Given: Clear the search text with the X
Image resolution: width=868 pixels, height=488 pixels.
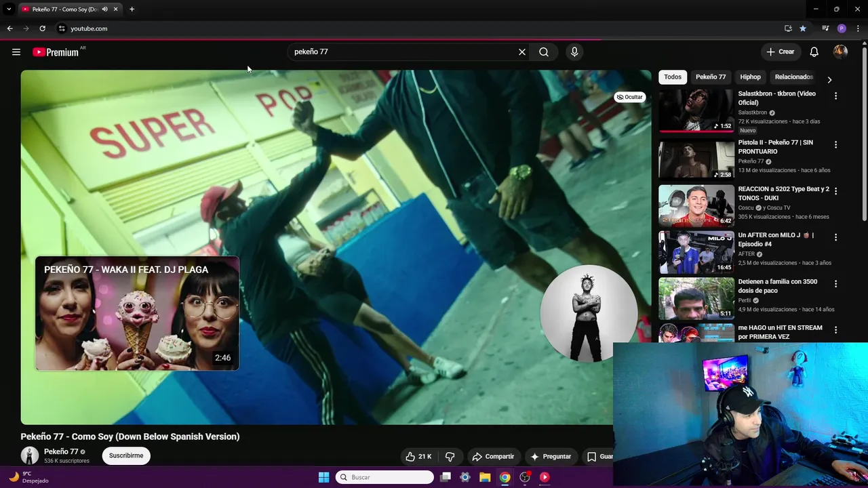Looking at the screenshot, I should click(522, 52).
